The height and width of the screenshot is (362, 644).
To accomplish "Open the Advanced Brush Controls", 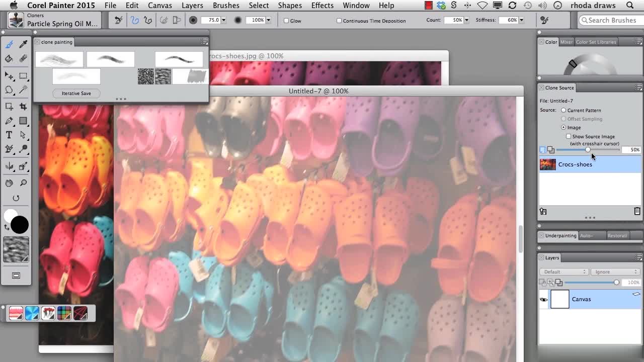I will [544, 20].
